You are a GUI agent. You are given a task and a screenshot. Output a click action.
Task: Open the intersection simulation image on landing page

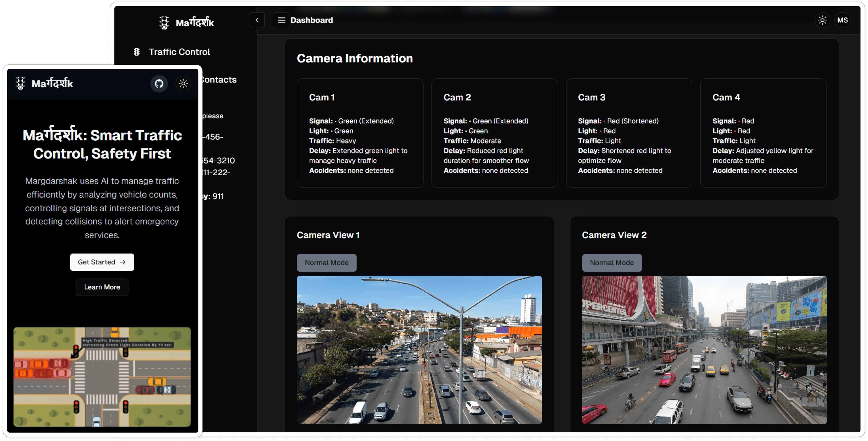click(x=102, y=376)
